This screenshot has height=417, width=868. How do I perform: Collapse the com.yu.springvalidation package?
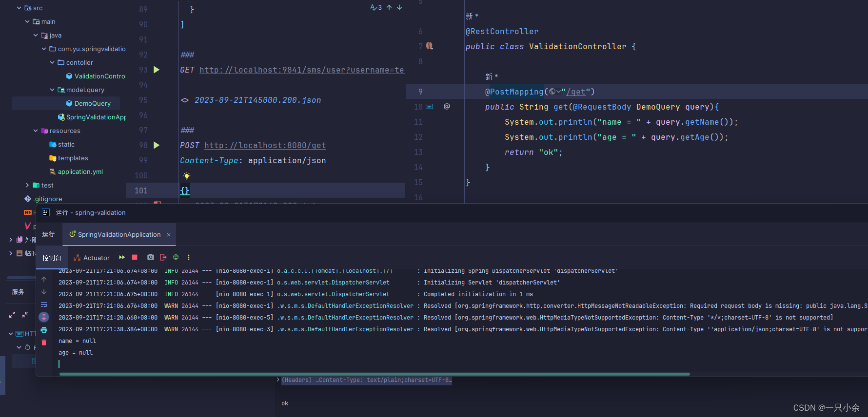click(44, 49)
